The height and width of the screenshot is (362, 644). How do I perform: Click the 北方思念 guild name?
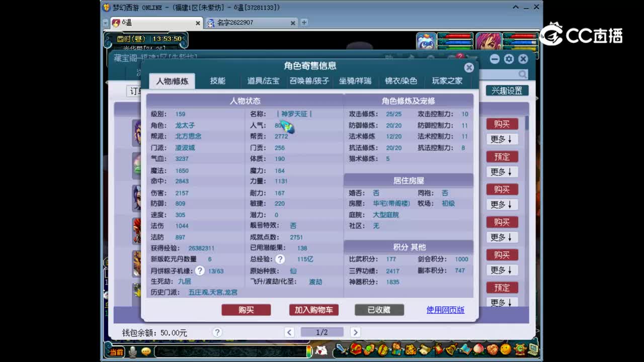click(188, 136)
